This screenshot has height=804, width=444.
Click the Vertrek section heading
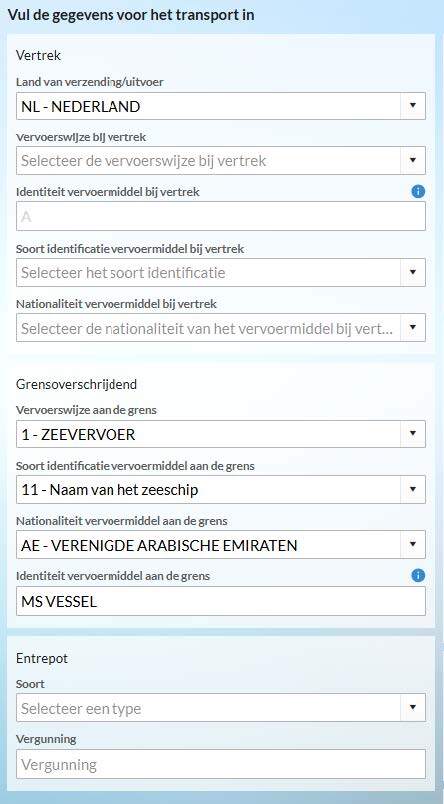38,55
